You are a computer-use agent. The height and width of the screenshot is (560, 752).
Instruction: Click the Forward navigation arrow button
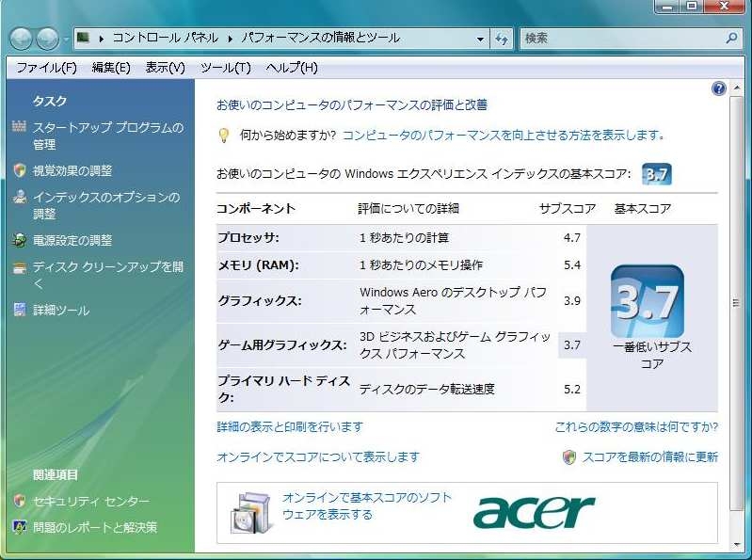click(x=48, y=39)
